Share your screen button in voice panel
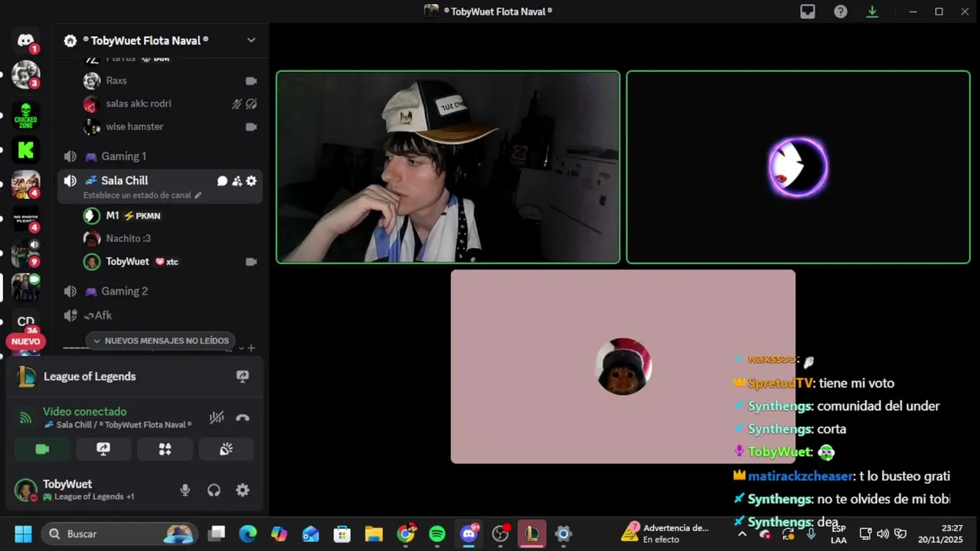Viewport: 980px width, 551px height. (103, 449)
